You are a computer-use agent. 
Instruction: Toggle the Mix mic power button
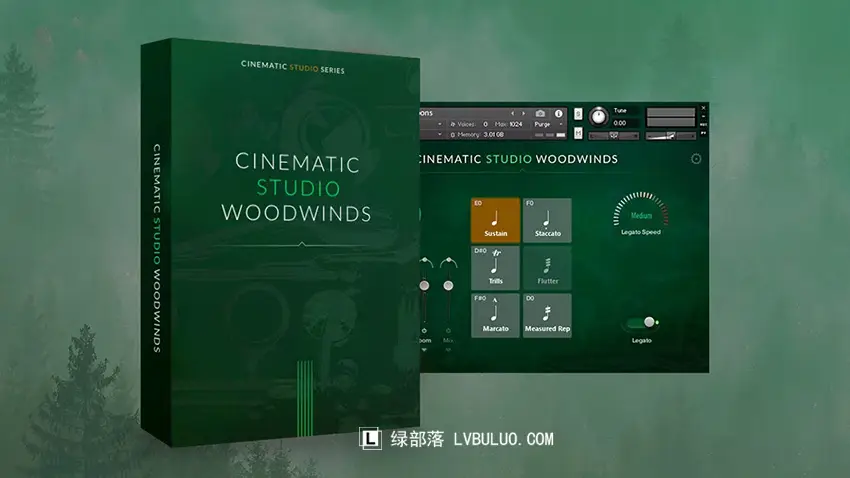coord(448,330)
